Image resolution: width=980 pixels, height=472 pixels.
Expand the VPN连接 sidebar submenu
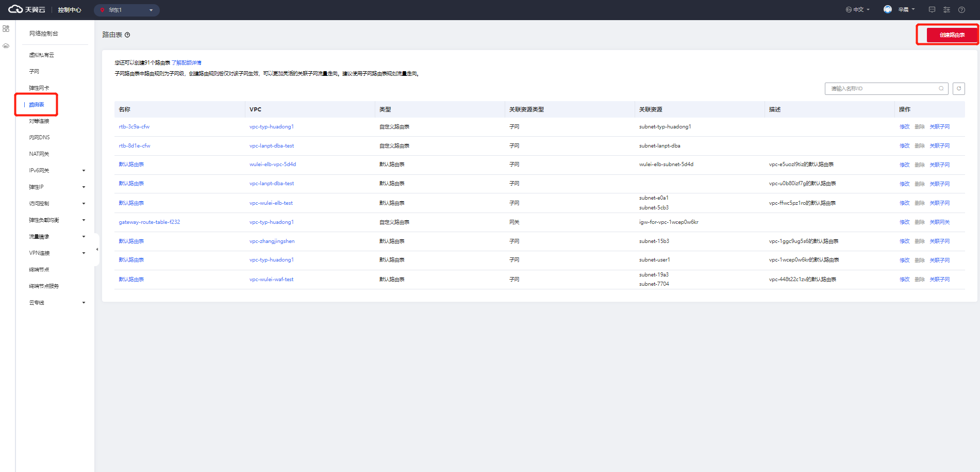pyautogui.click(x=84, y=253)
